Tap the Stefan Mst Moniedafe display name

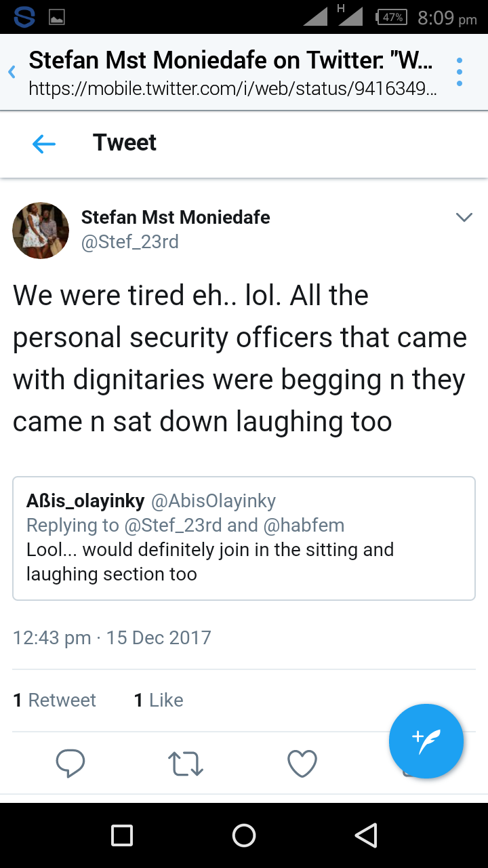coord(176,218)
